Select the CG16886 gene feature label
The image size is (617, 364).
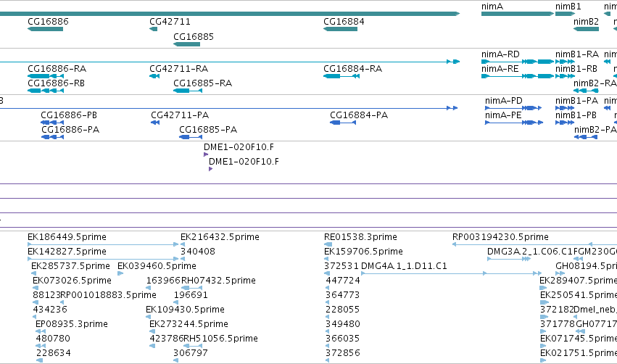(48, 22)
